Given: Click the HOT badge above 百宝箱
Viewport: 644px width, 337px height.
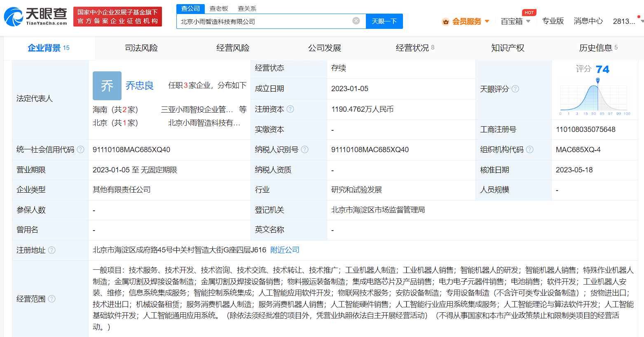Looking at the screenshot, I should (x=529, y=12).
